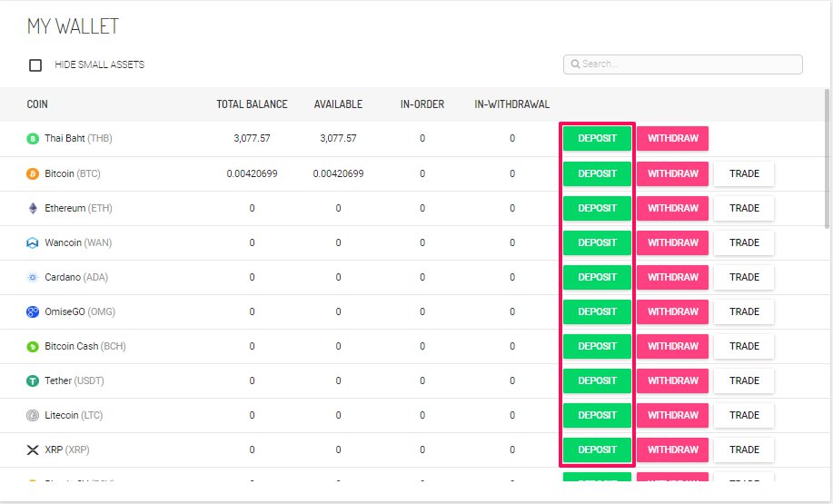
Task: Click the search magnifier icon
Action: point(575,64)
